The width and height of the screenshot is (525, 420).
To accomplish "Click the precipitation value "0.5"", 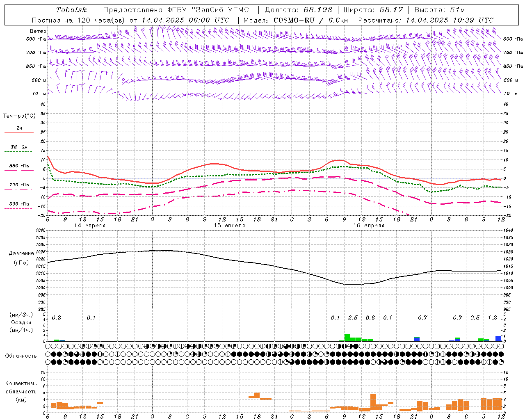I will pos(475,318).
